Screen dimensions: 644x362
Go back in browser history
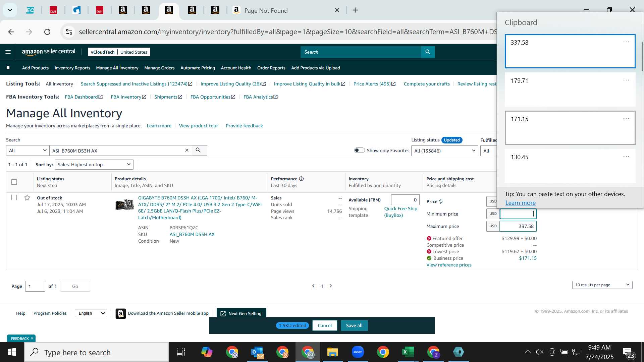pyautogui.click(x=11, y=32)
